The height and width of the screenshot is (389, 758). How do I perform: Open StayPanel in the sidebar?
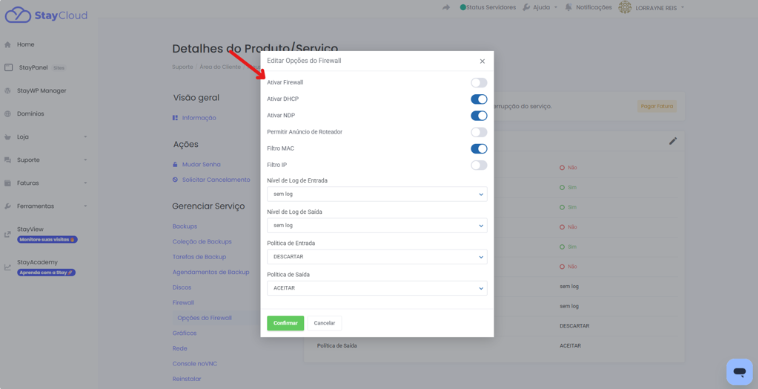coord(33,68)
